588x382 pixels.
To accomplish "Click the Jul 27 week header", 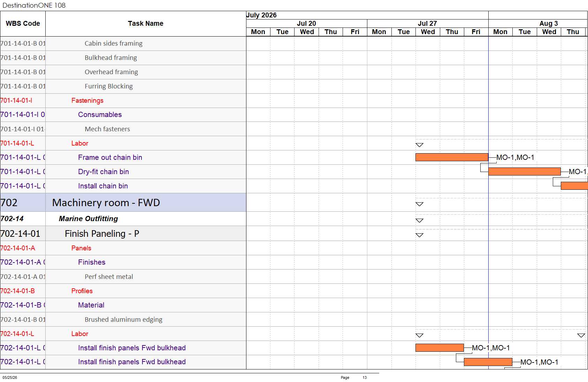I will tap(427, 23).
